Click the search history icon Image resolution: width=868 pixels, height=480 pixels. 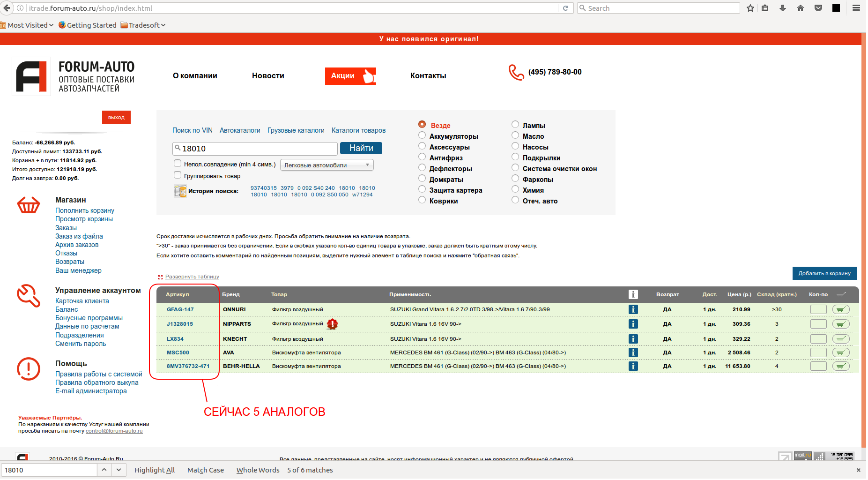tap(180, 191)
